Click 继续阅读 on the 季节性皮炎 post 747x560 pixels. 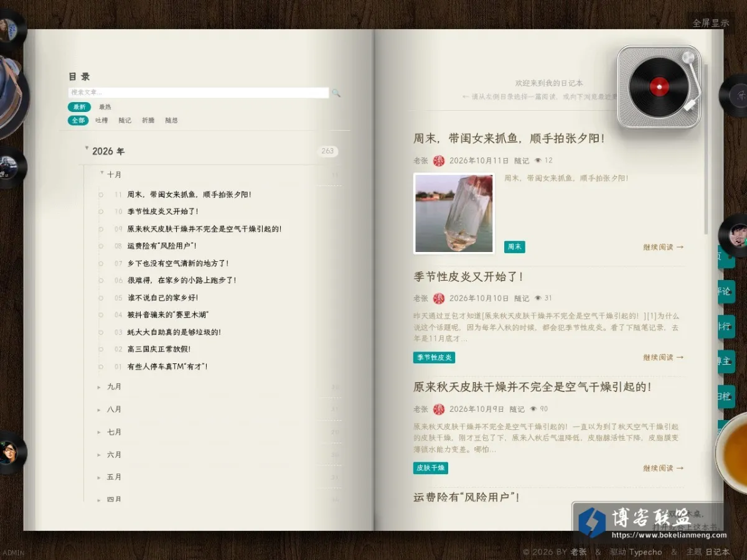click(x=663, y=357)
